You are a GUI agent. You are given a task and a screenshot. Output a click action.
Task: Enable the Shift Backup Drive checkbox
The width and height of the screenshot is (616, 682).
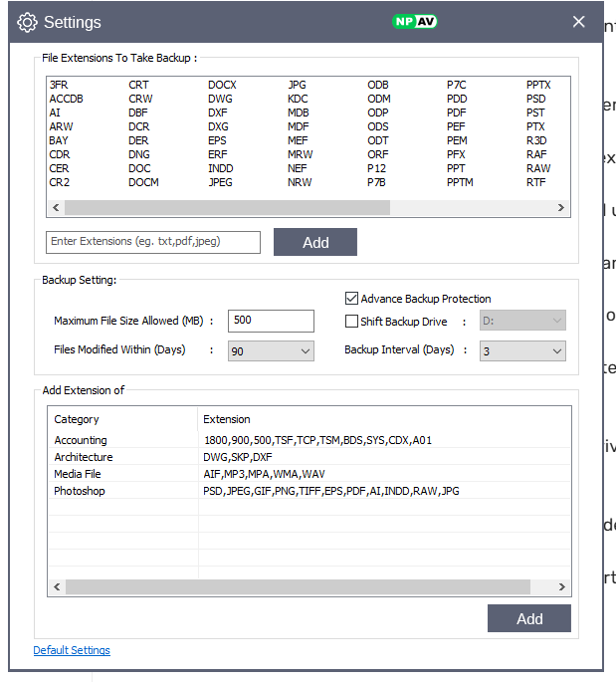pyautogui.click(x=351, y=322)
